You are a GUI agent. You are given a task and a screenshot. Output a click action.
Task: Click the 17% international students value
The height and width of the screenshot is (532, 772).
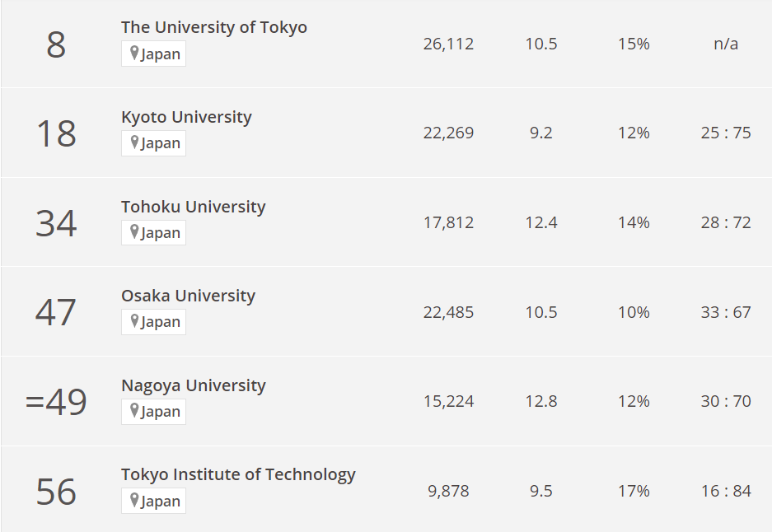pyautogui.click(x=634, y=491)
